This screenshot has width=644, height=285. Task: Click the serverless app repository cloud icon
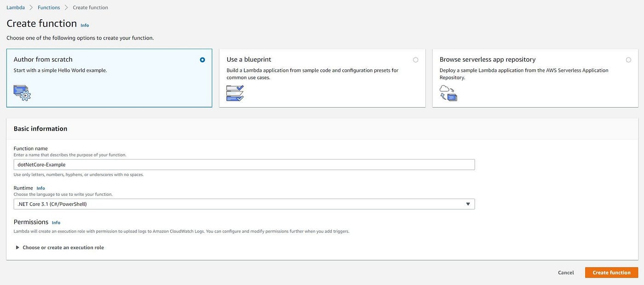tap(448, 93)
